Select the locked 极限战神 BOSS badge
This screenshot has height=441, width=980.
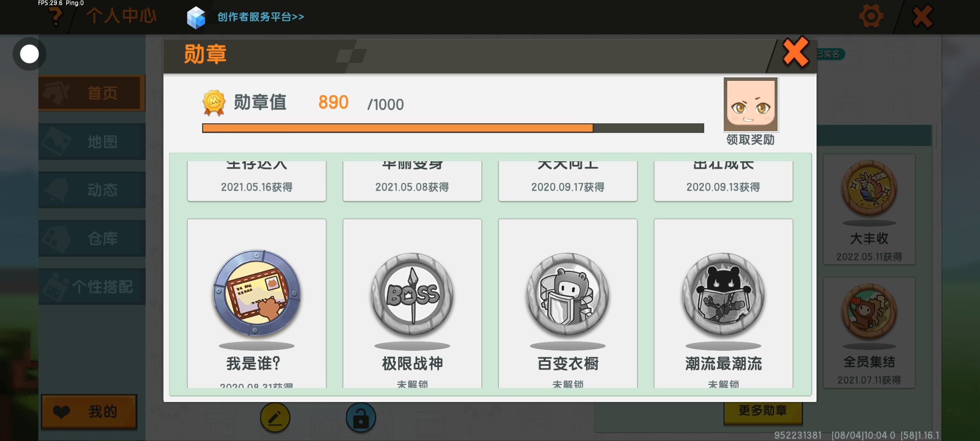412,294
